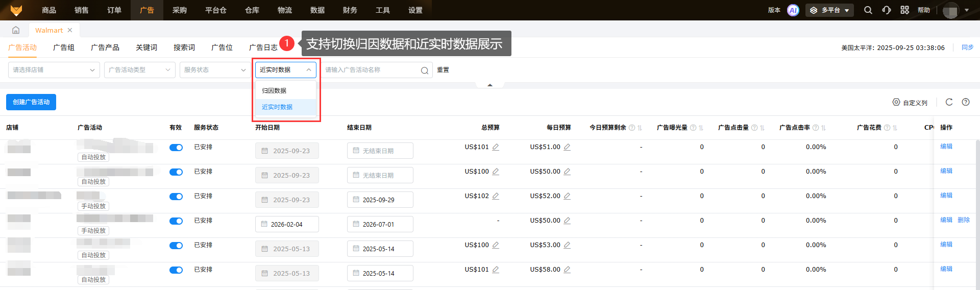The height and width of the screenshot is (290, 980).
Task: Toggle 有效 switch for US$51.00 daily budget row
Action: [176, 148]
